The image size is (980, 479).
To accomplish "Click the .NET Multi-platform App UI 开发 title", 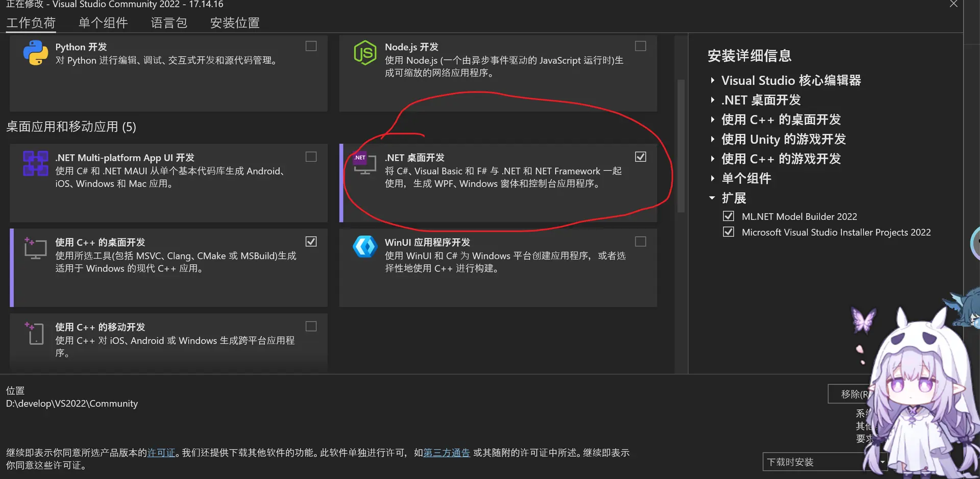I will click(125, 158).
